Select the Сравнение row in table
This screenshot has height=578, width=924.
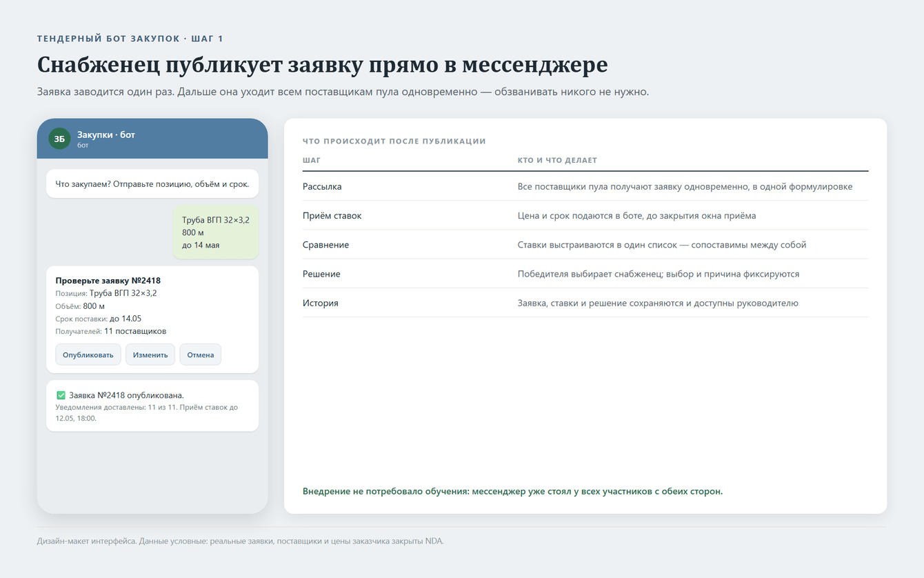[x=585, y=245]
